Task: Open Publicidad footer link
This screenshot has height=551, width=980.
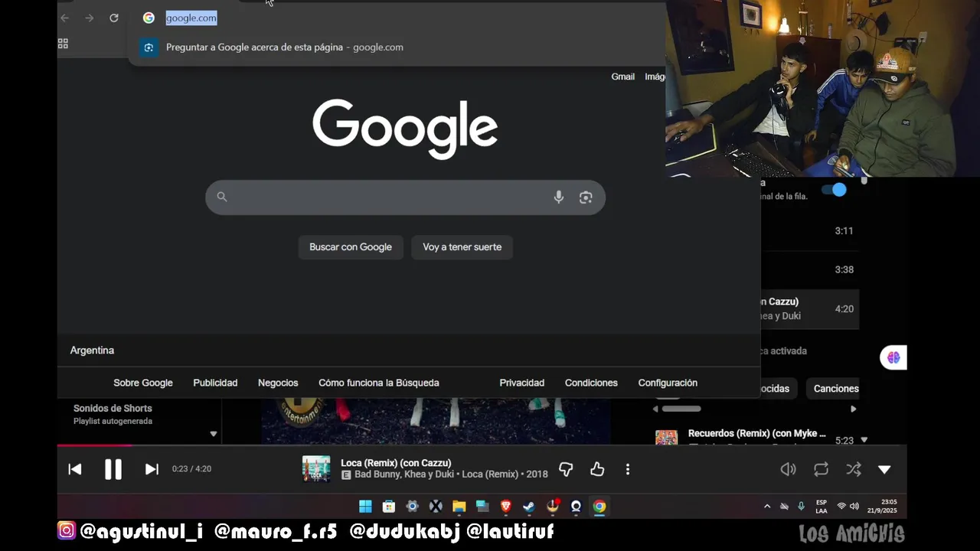Action: pyautogui.click(x=215, y=383)
